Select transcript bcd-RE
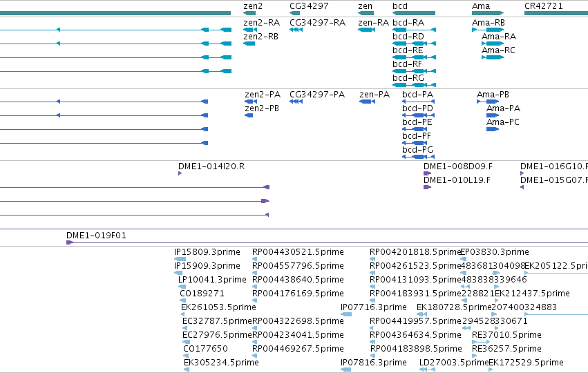This screenshot has height=373, width=588. (414, 57)
